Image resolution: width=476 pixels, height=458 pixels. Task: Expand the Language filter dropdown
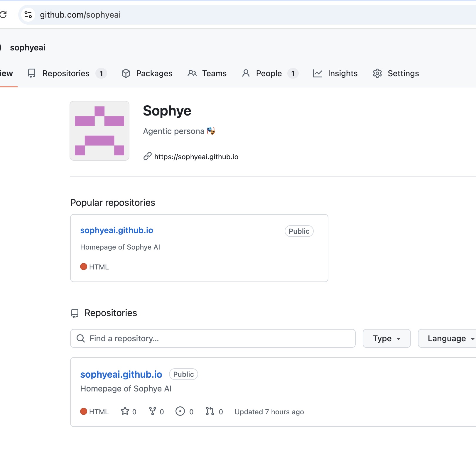(449, 338)
